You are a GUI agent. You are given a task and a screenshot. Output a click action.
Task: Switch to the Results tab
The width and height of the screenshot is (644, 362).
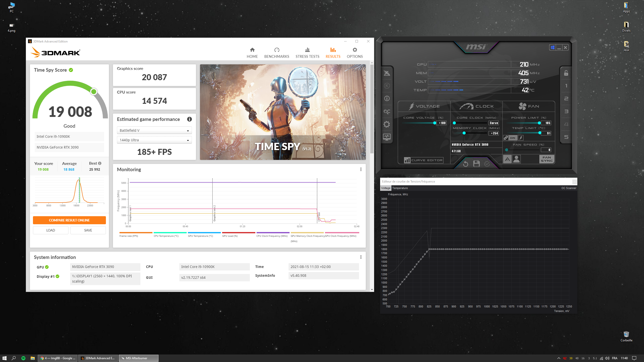click(333, 53)
